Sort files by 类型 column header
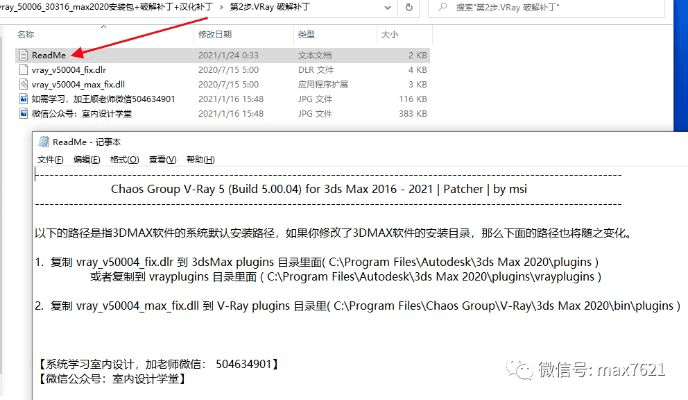Viewport: 688px width, 400px height. coord(306,34)
